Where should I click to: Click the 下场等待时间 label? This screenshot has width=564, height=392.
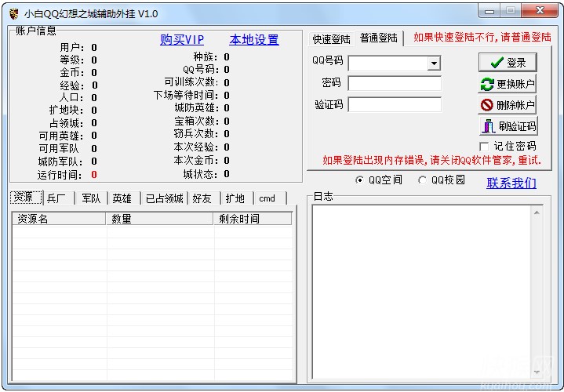186,96
